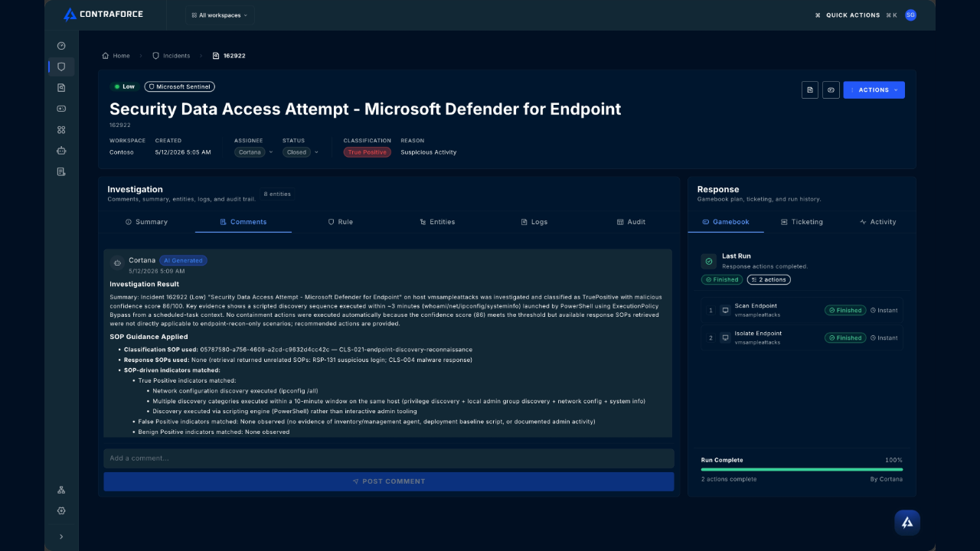The height and width of the screenshot is (551, 980).
Task: Open Quick Actions in the top bar
Action: (856, 15)
